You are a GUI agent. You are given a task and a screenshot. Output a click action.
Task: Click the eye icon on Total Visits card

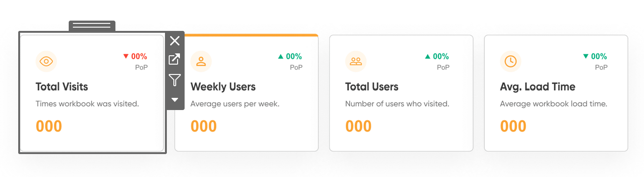(x=46, y=61)
